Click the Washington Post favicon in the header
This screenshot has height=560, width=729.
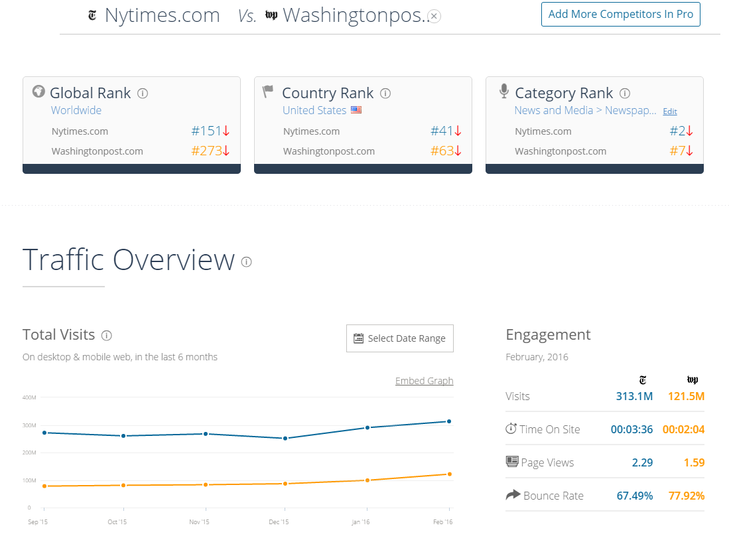point(271,15)
